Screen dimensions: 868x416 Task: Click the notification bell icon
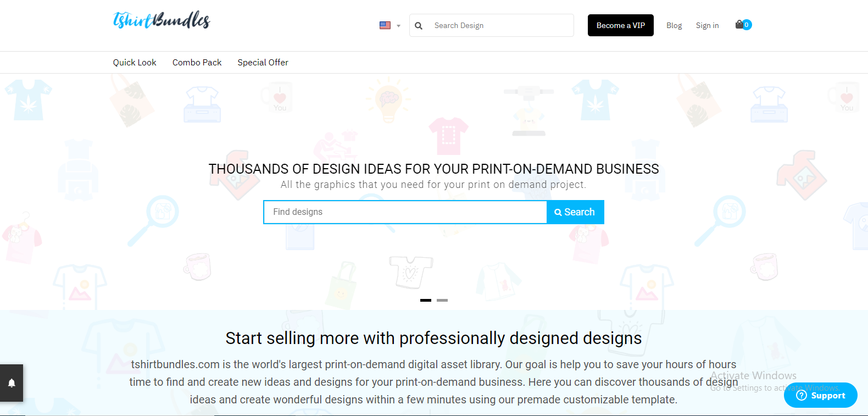tap(12, 383)
